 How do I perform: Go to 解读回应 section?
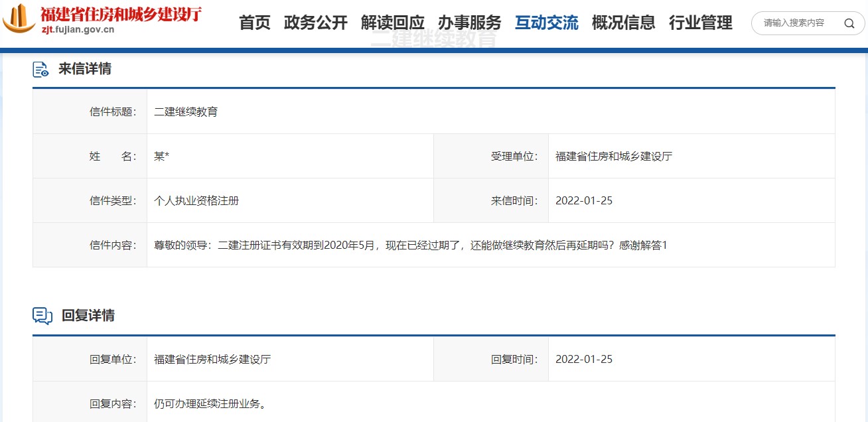click(392, 23)
